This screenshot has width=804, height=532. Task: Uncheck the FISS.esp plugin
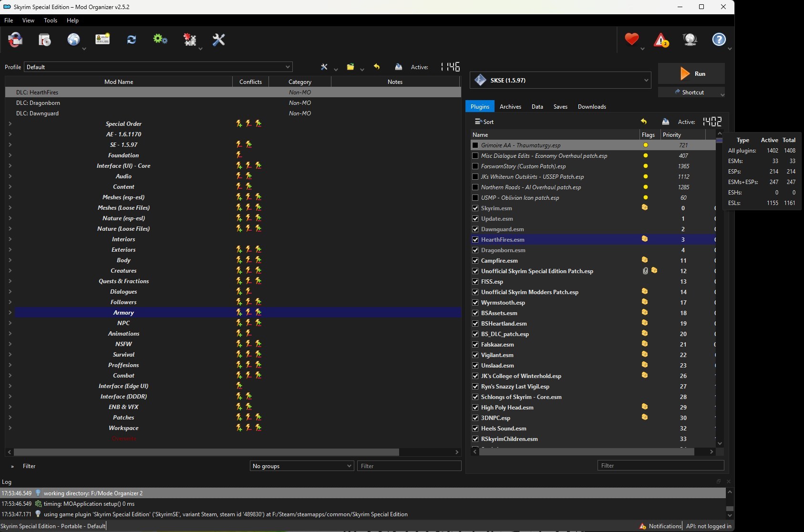click(x=475, y=281)
